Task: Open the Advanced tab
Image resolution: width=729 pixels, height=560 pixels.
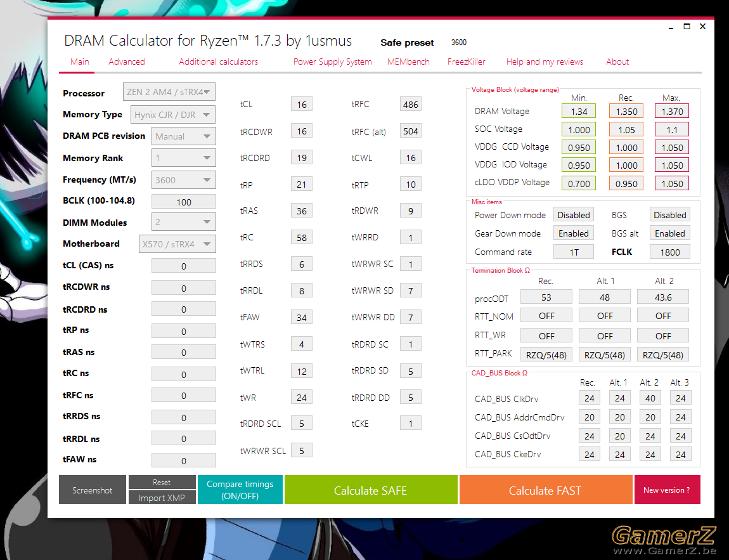Action: 126,62
